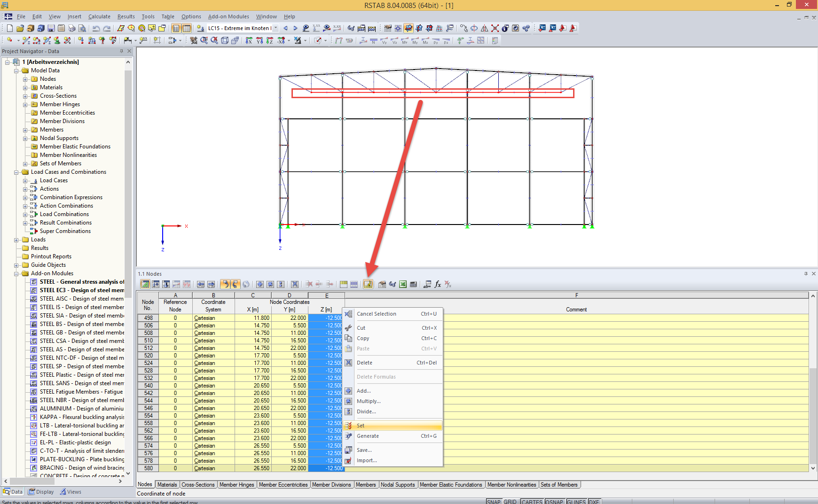Choose Generate from the context menu
The width and height of the screenshot is (818, 504).
[393, 436]
